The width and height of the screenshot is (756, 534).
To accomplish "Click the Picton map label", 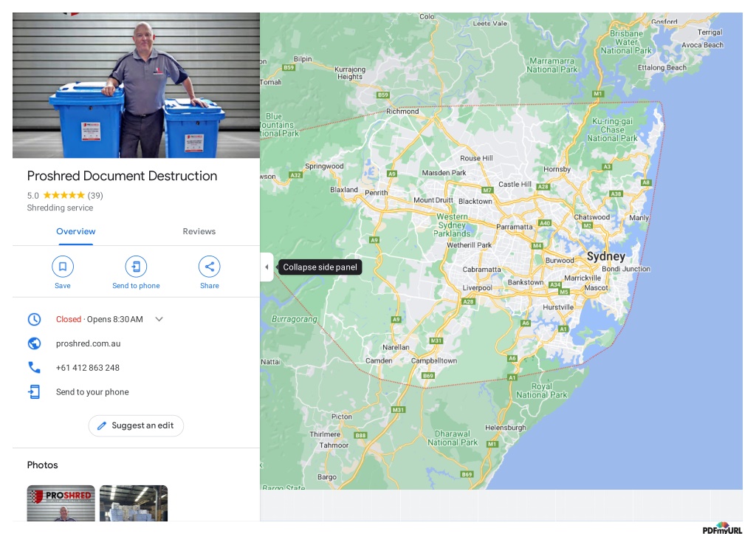I will pyautogui.click(x=341, y=417).
